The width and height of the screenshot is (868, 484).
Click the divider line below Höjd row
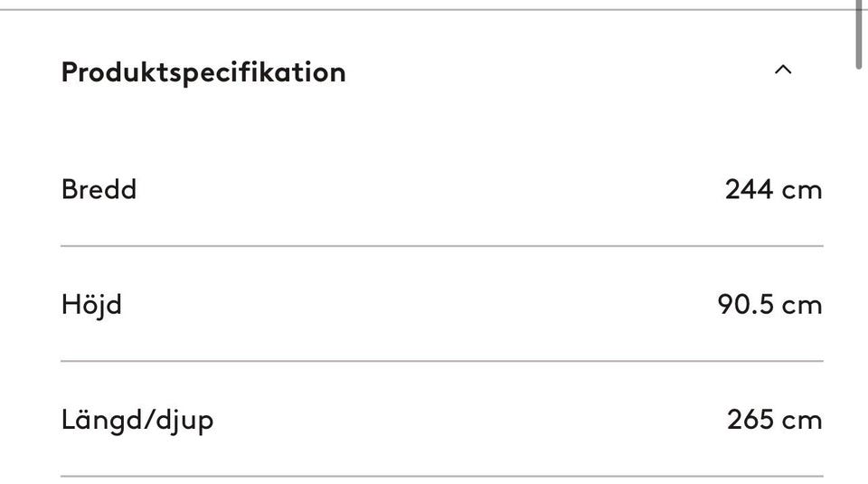(442, 361)
